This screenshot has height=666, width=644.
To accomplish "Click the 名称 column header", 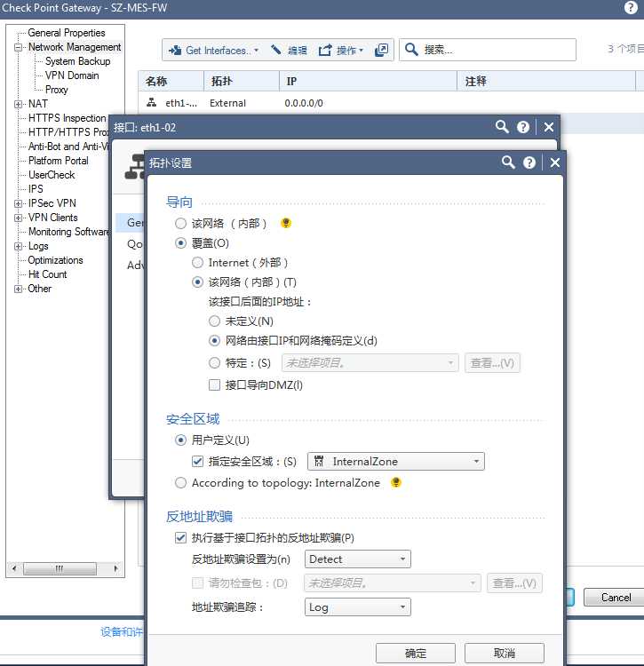I will [171, 81].
